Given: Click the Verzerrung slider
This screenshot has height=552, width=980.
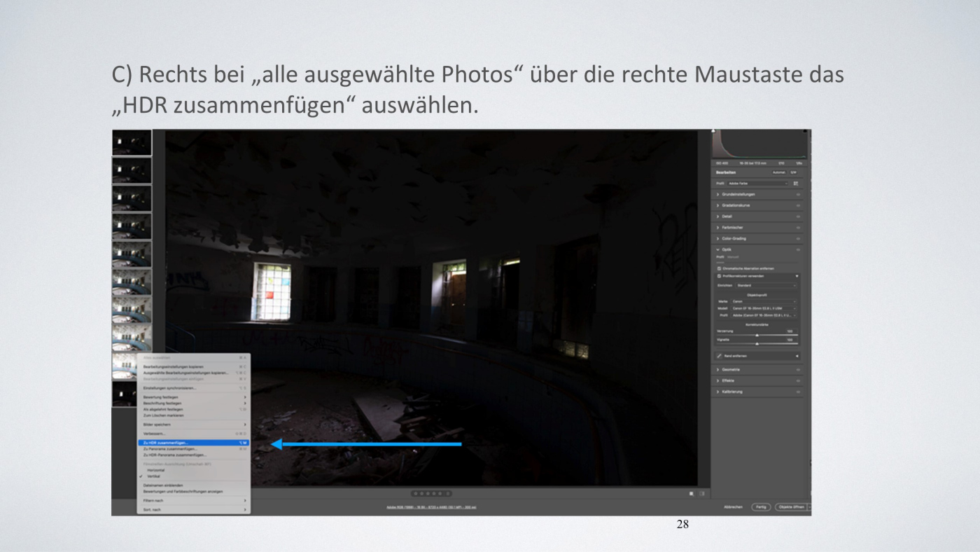Looking at the screenshot, I should tap(757, 335).
